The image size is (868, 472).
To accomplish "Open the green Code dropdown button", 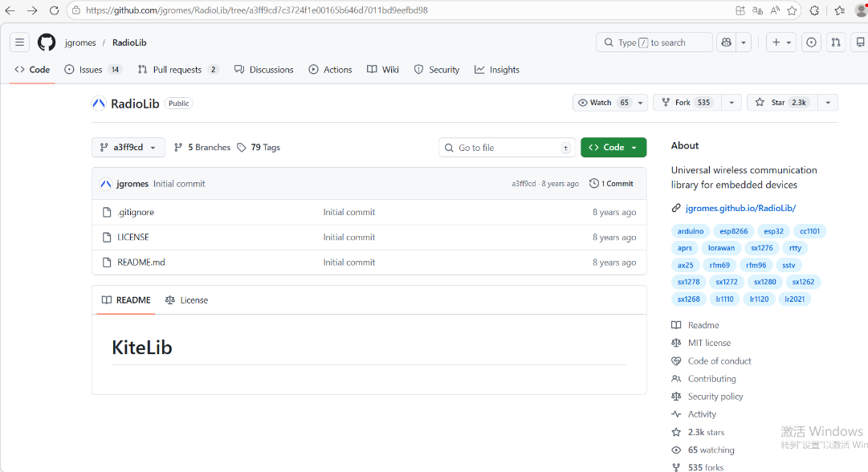I will tap(613, 147).
